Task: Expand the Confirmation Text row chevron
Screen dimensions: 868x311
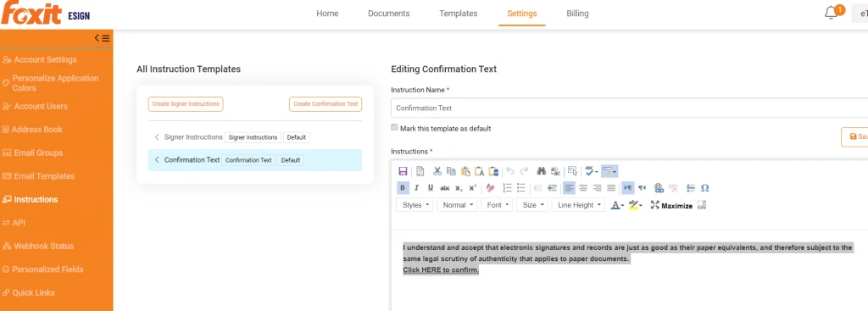Action: [157, 160]
